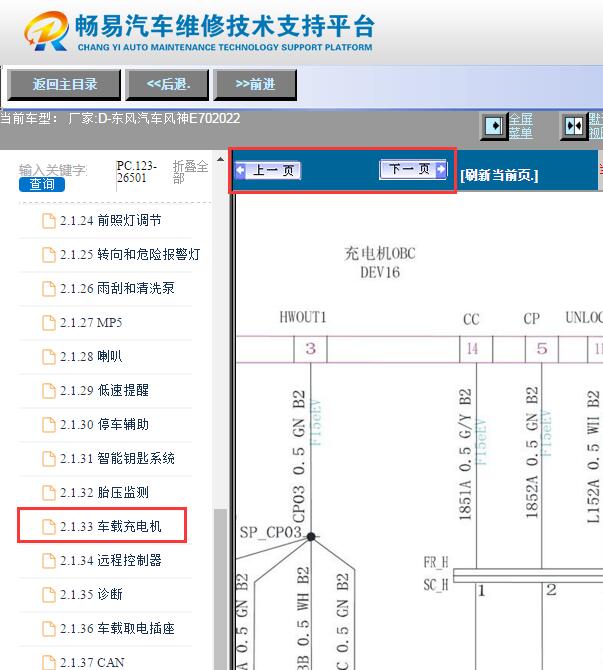
Task: Click page icon beside 2.1.26
Action: [49, 289]
